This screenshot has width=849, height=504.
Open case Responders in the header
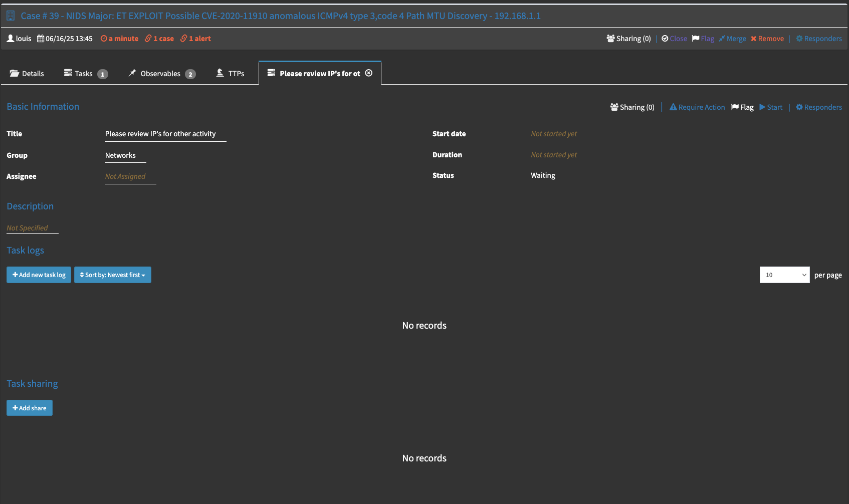point(818,39)
